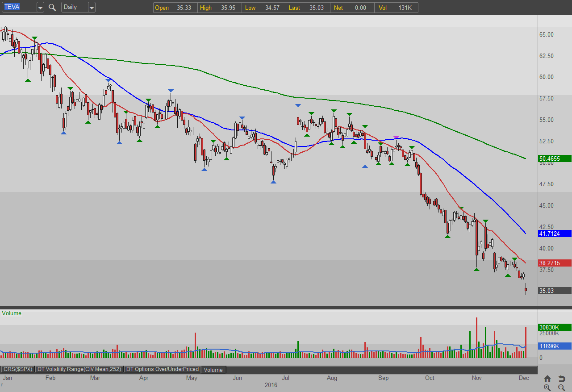Click the green 50.4655 moving average label
This screenshot has height=392, width=572.
555,158
